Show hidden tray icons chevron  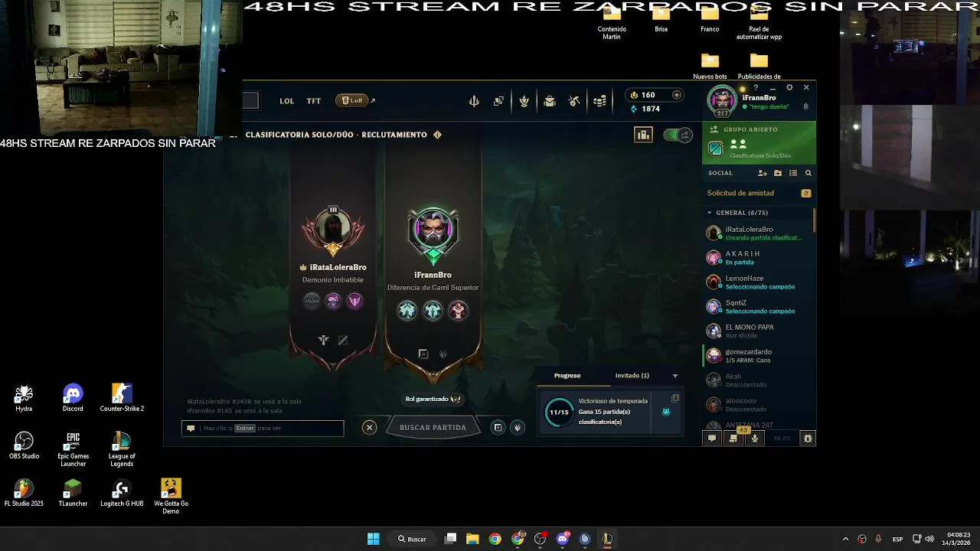(x=845, y=539)
